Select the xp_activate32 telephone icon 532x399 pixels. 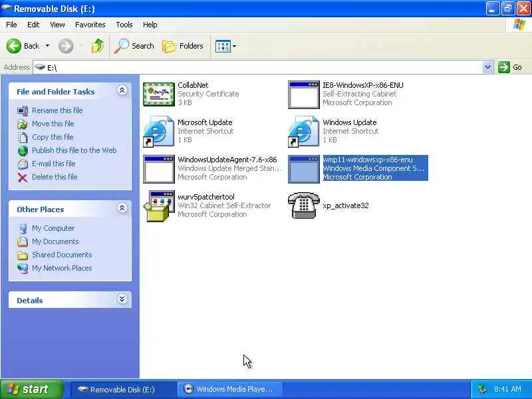[304, 205]
